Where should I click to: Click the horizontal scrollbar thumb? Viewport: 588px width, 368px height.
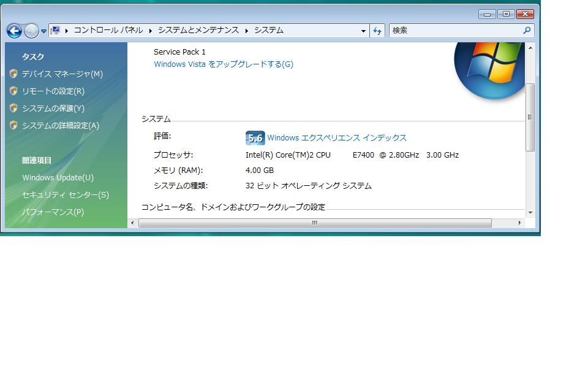click(x=315, y=223)
